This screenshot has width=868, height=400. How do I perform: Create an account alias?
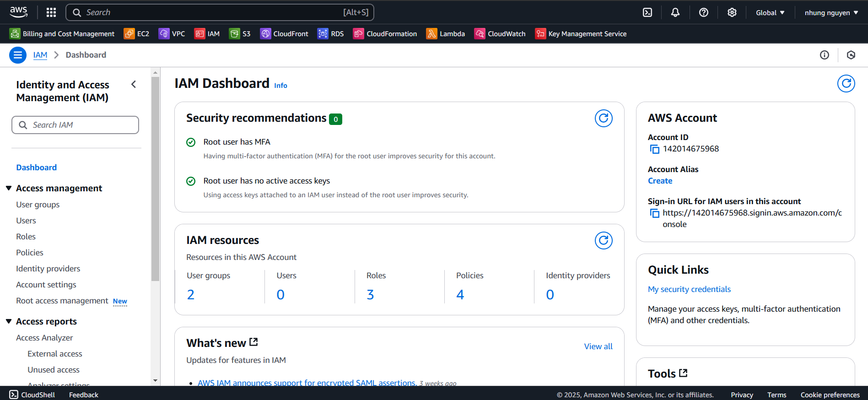click(x=660, y=181)
